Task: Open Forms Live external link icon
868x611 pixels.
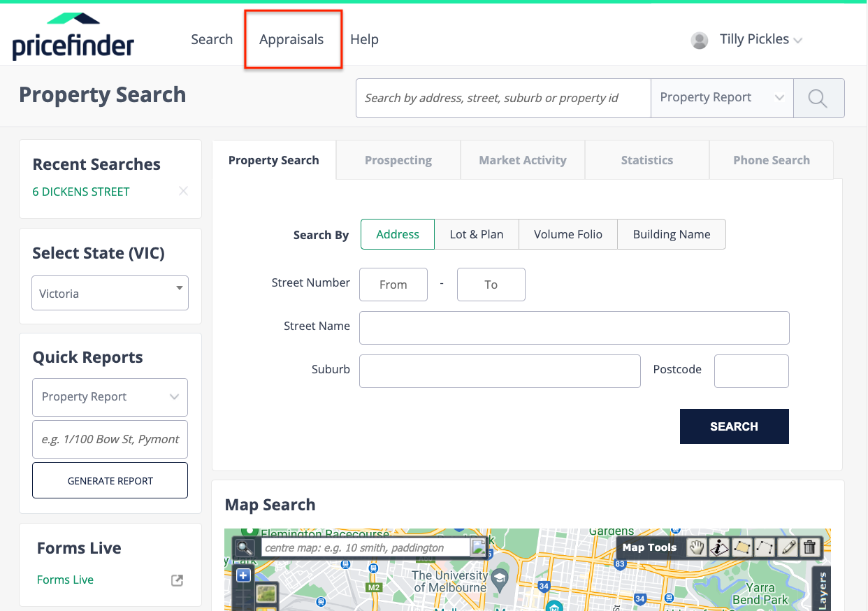Action: click(x=178, y=580)
